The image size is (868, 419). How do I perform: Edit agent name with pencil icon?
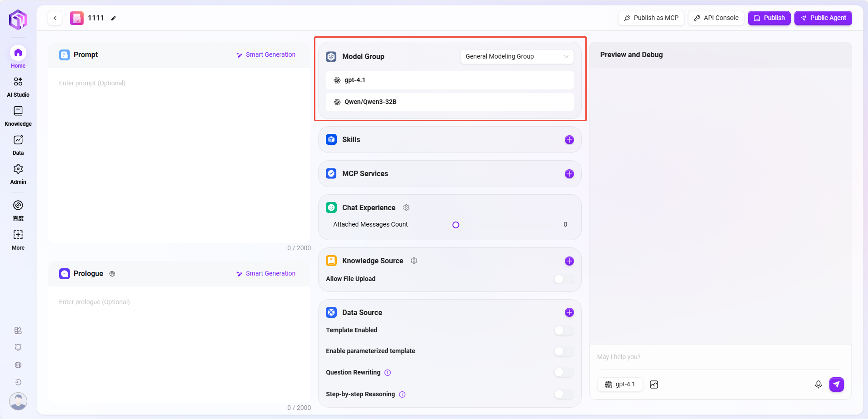point(114,18)
